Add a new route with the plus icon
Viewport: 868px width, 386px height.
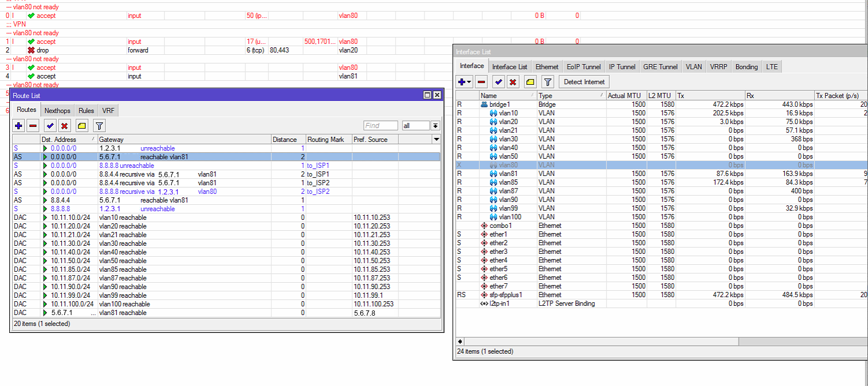coord(18,125)
